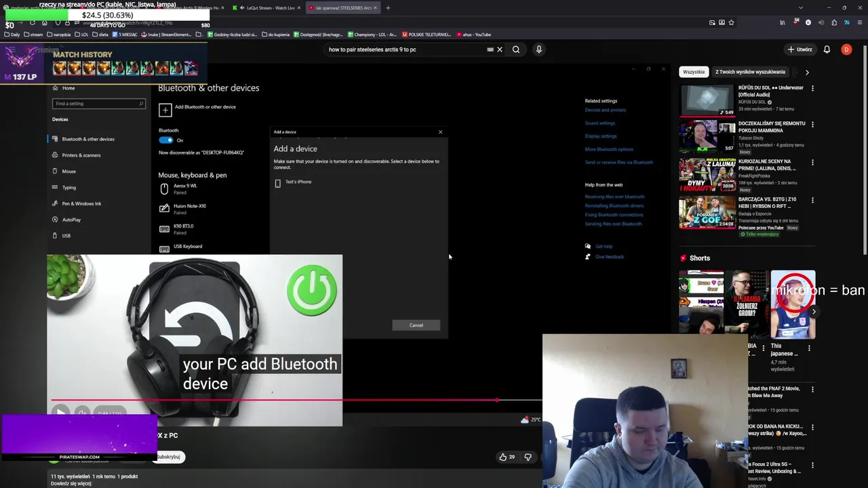Play the video with play button
Viewport: 868px width, 488px height.
(60, 412)
